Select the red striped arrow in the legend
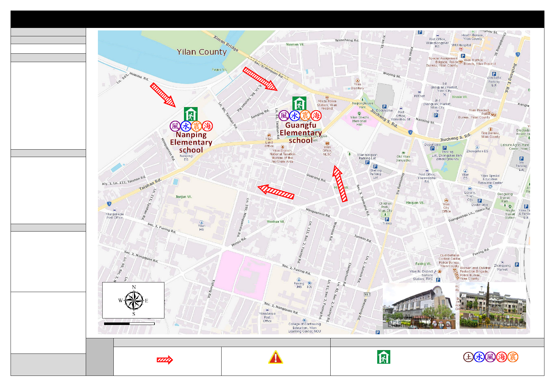Image resolution: width=555 pixels, height=392 pixels. coord(165,360)
